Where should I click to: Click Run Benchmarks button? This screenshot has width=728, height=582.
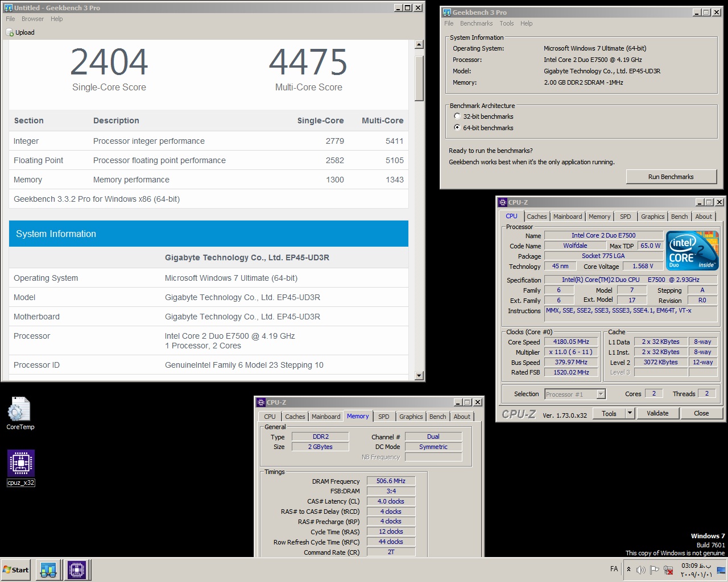pyautogui.click(x=671, y=177)
